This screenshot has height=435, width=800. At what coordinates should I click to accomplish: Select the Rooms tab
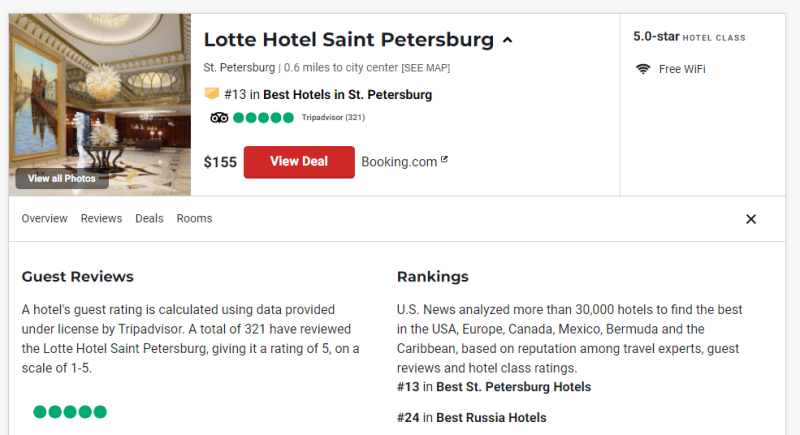coord(194,218)
